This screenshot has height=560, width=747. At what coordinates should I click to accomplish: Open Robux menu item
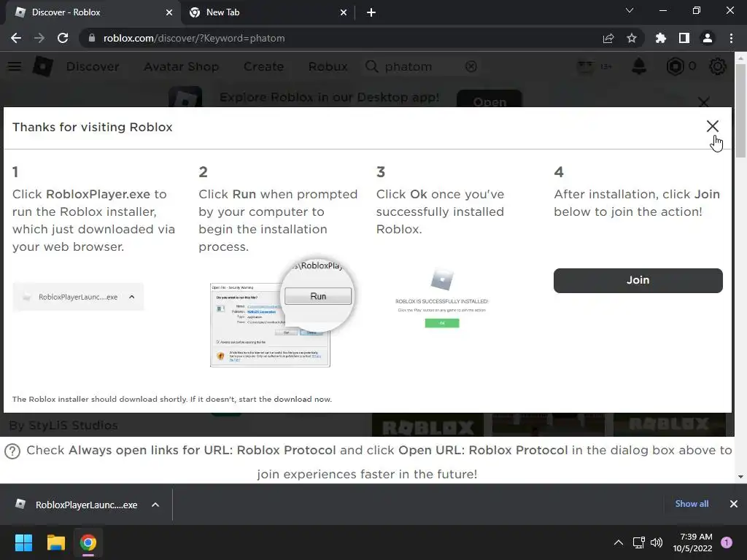pyautogui.click(x=328, y=66)
